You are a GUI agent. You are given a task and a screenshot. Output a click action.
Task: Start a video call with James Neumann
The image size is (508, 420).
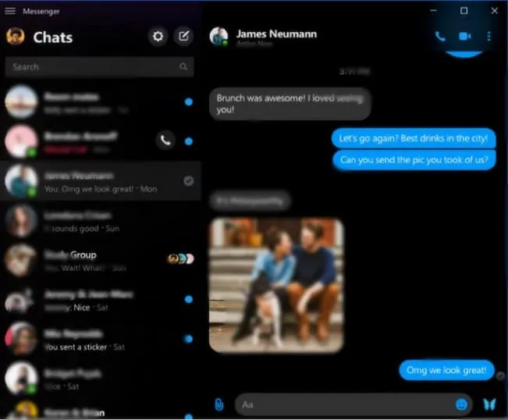(464, 36)
